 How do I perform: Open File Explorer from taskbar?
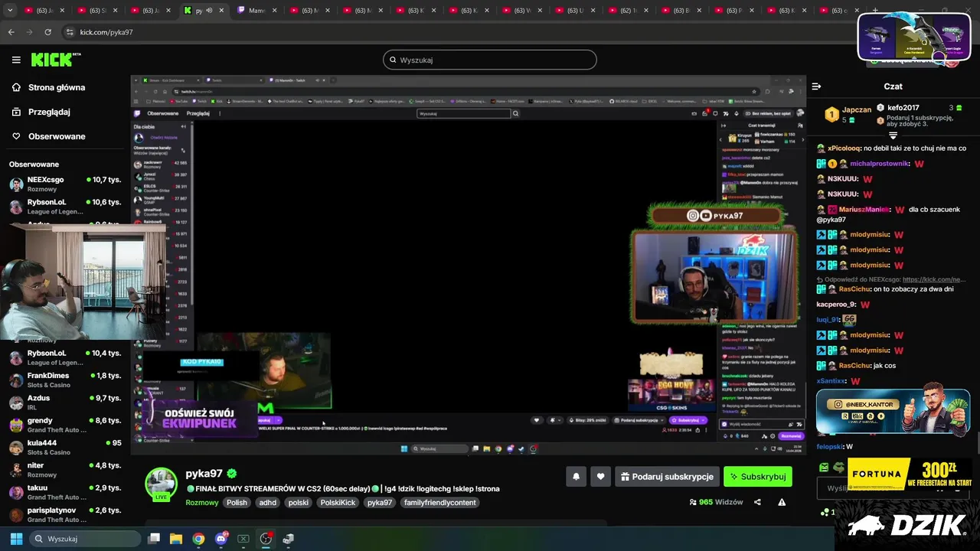(x=176, y=539)
